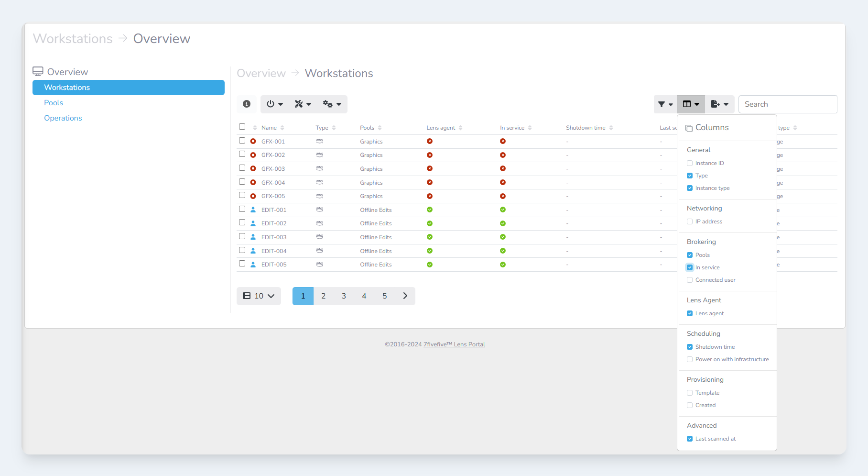The width and height of the screenshot is (868, 476).
Task: Open the tools wrench dropdown
Action: (303, 104)
